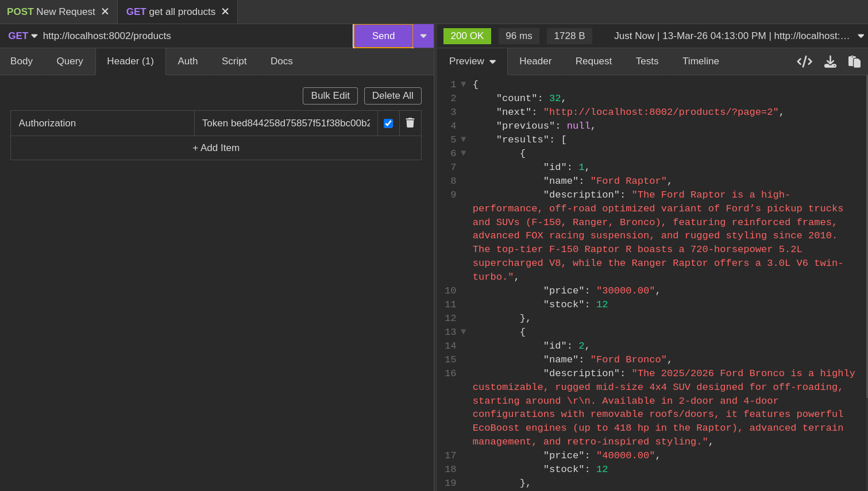868x491 pixels.
Task: Open the GET method dropdown
Action: tap(22, 36)
